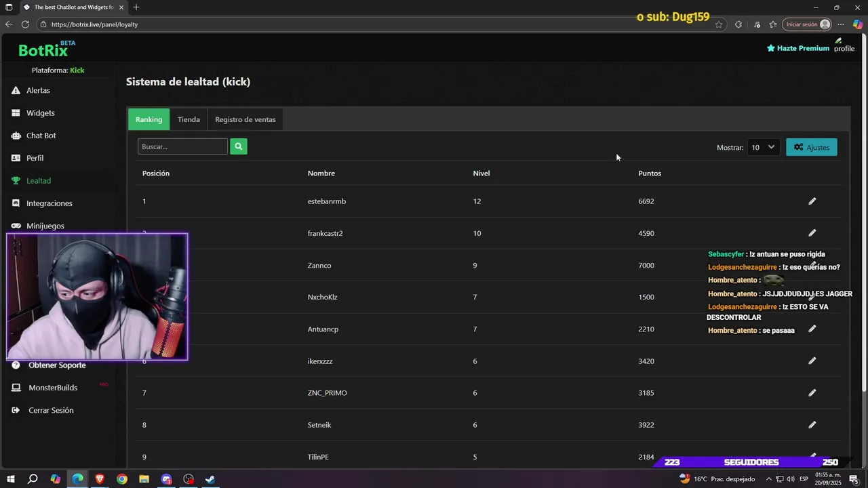Select the name estebanrmb in table
The width and height of the screenshot is (868, 488).
coord(327,201)
